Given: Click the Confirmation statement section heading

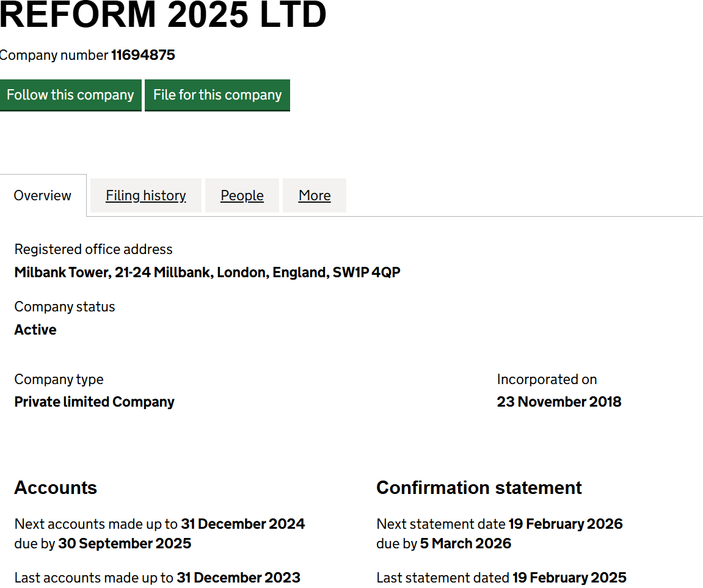Looking at the screenshot, I should pos(479,488).
